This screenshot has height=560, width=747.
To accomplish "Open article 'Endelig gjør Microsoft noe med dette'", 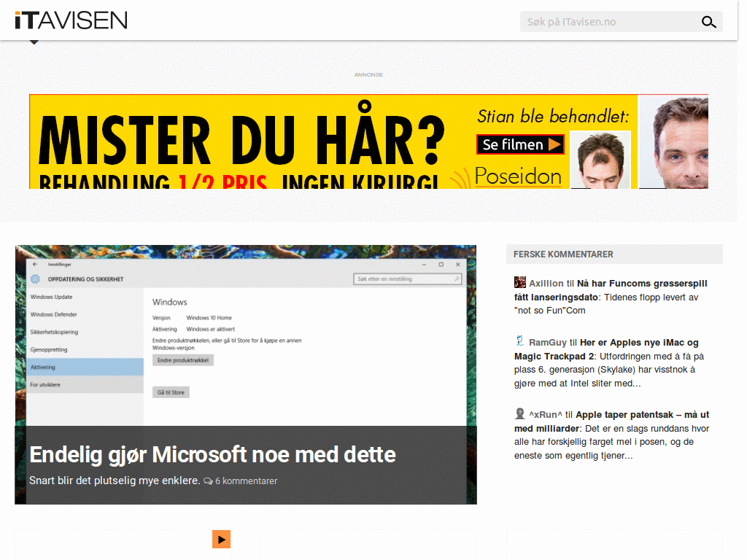I will coord(212,454).
